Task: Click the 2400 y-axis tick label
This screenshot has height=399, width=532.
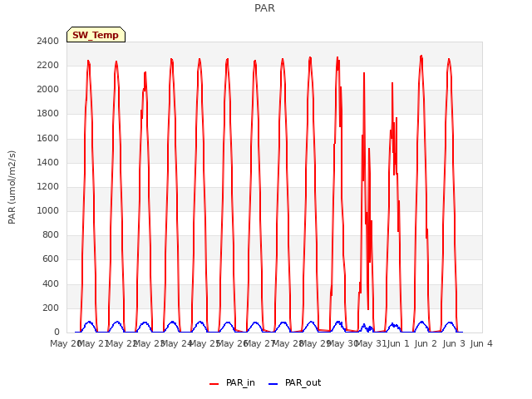Action: pyautogui.click(x=48, y=41)
